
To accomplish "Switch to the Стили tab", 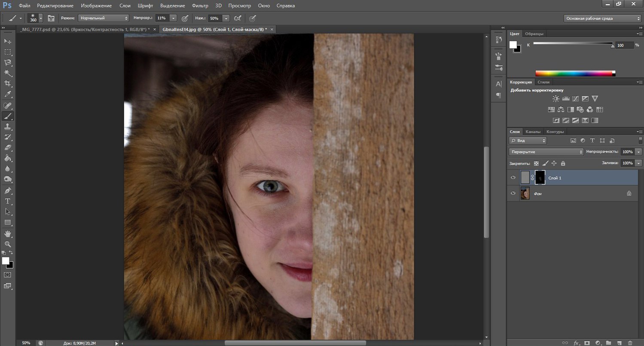I will click(x=543, y=82).
